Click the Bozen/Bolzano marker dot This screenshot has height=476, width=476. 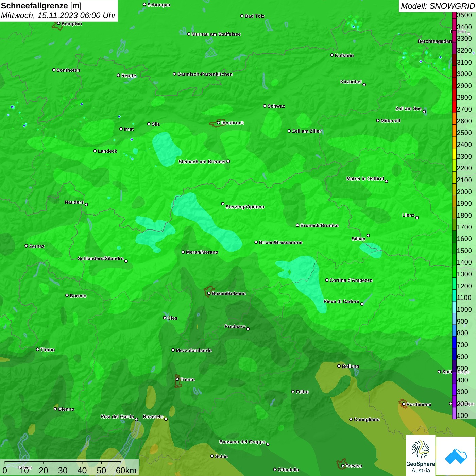click(x=209, y=293)
